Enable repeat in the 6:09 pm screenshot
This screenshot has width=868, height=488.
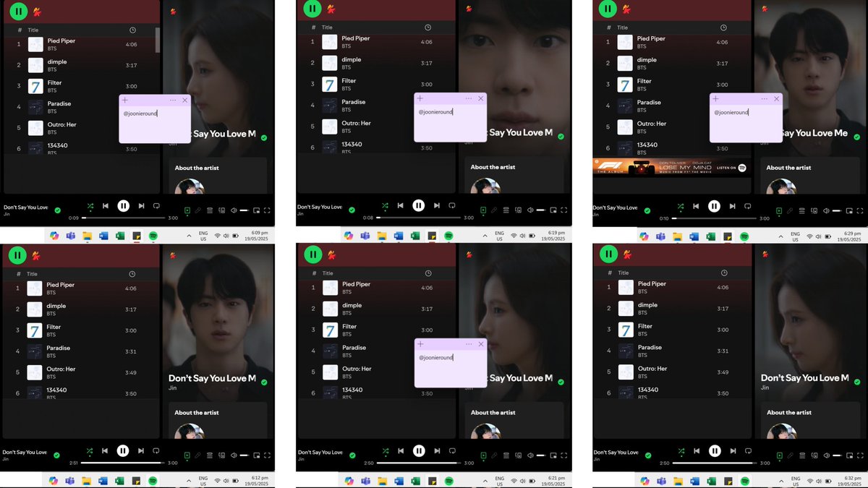pos(156,206)
